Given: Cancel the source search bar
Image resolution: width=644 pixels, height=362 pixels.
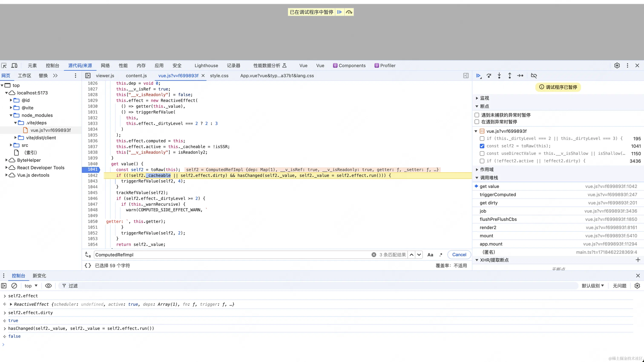Looking at the screenshot, I should pyautogui.click(x=459, y=254).
